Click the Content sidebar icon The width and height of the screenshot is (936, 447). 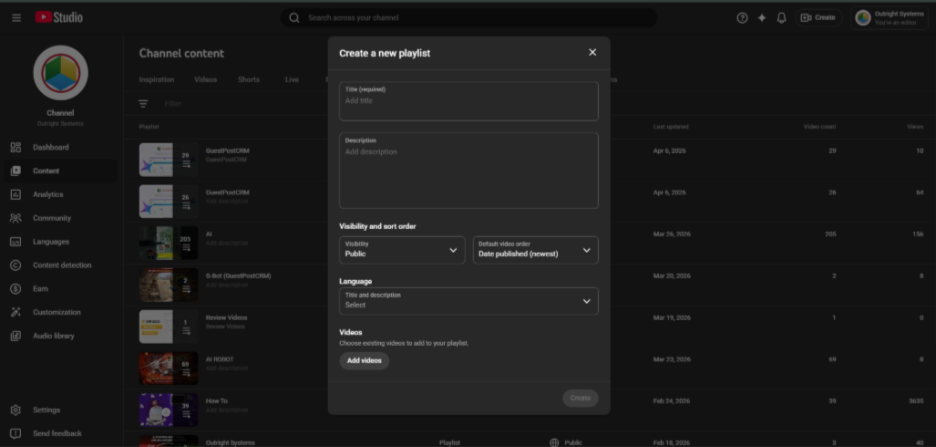16,171
